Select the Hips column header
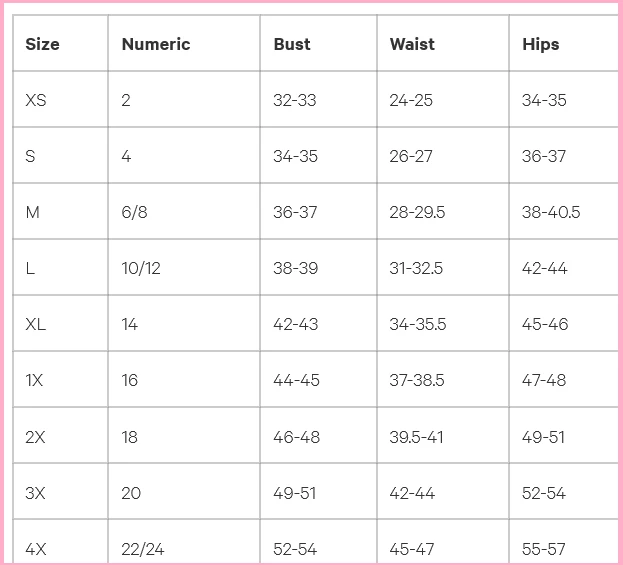This screenshot has width=623, height=565. pos(541,44)
